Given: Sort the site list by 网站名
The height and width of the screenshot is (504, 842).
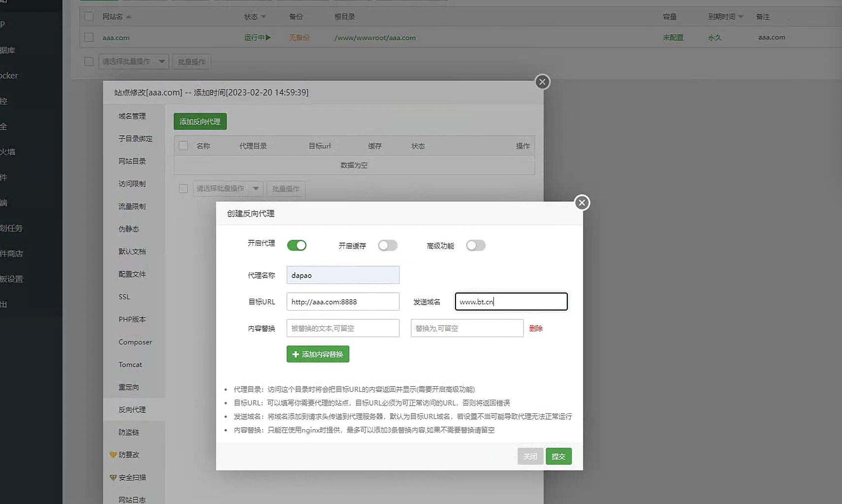Looking at the screenshot, I should click(x=117, y=17).
